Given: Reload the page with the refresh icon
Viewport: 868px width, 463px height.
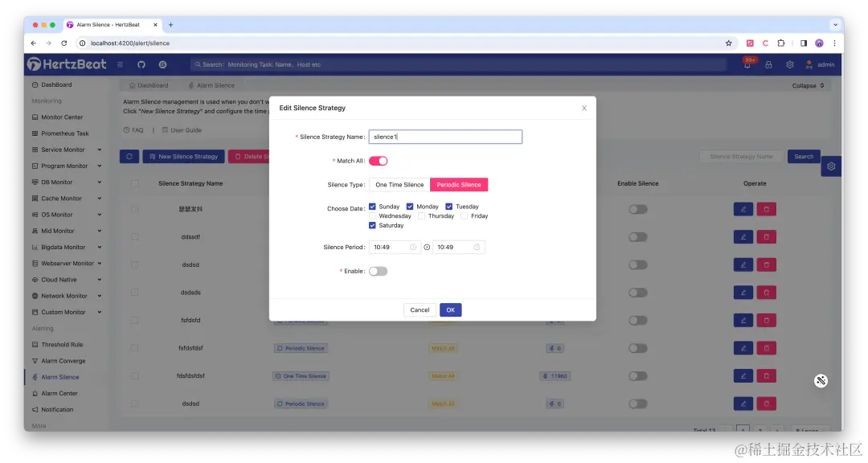Looking at the screenshot, I should [64, 43].
